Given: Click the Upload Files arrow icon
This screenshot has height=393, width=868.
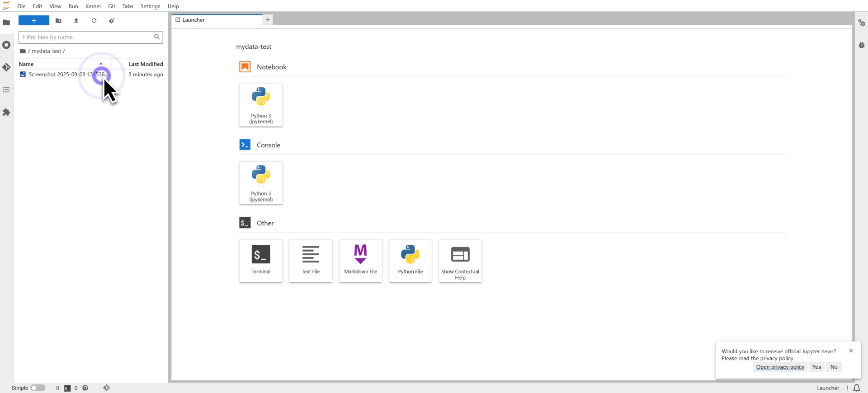Looking at the screenshot, I should 76,21.
